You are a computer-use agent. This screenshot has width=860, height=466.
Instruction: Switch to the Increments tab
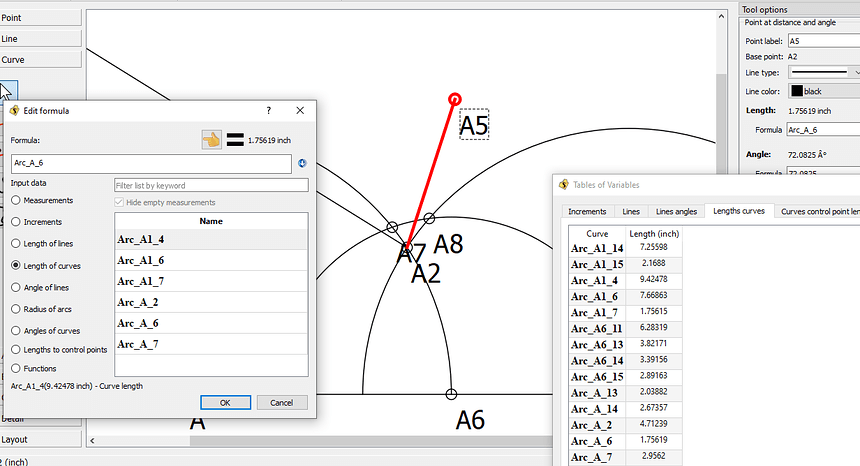point(587,211)
